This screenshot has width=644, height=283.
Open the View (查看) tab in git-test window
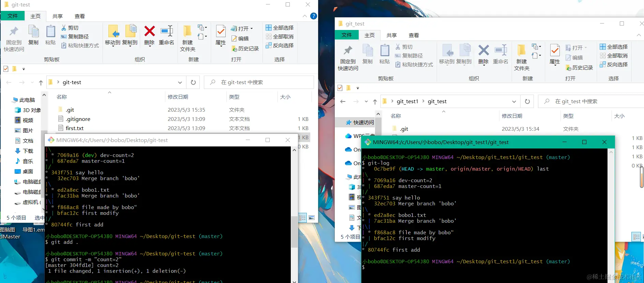tap(80, 16)
